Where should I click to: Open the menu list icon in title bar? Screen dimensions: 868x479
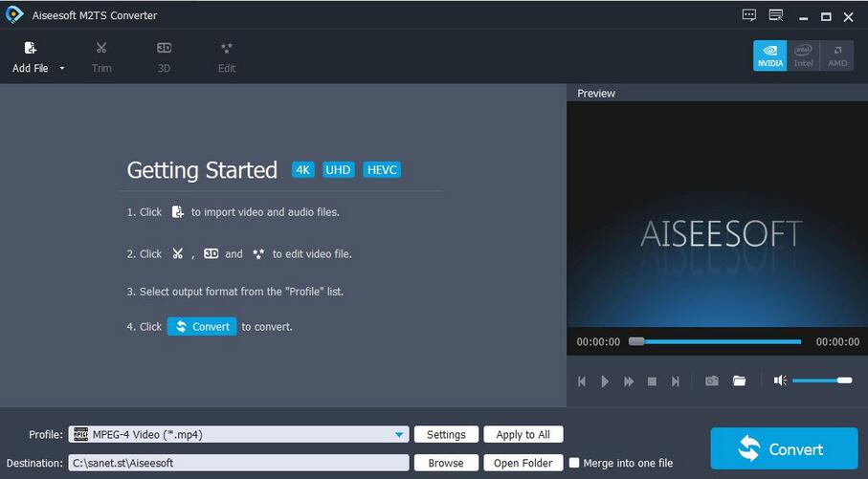click(776, 15)
